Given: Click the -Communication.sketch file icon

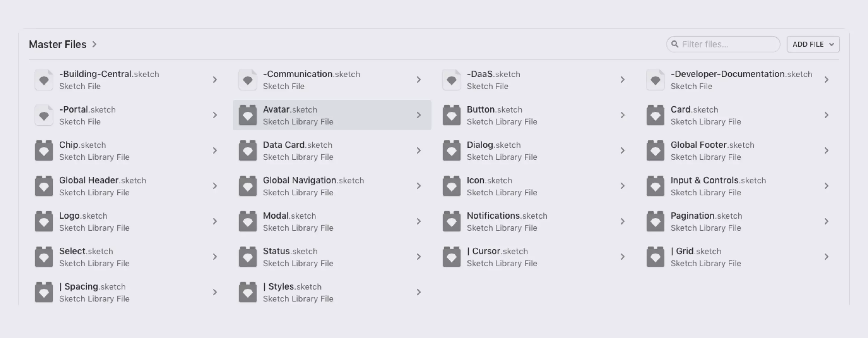Looking at the screenshot, I should click(x=248, y=80).
